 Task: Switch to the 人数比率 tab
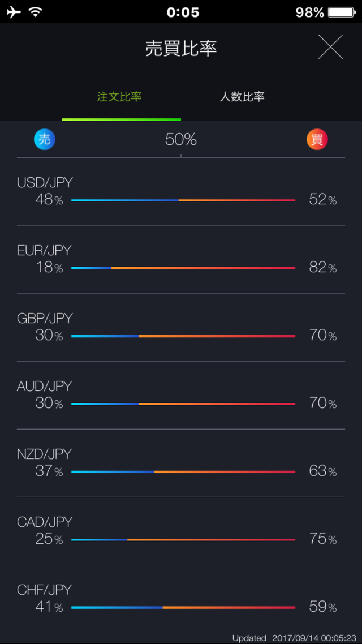point(242,97)
